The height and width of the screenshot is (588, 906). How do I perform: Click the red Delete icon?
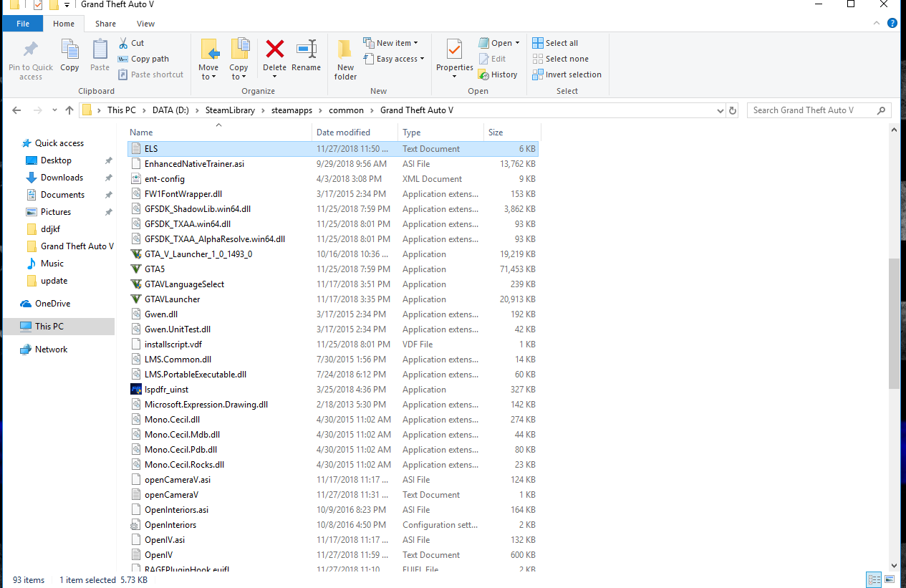coord(275,49)
